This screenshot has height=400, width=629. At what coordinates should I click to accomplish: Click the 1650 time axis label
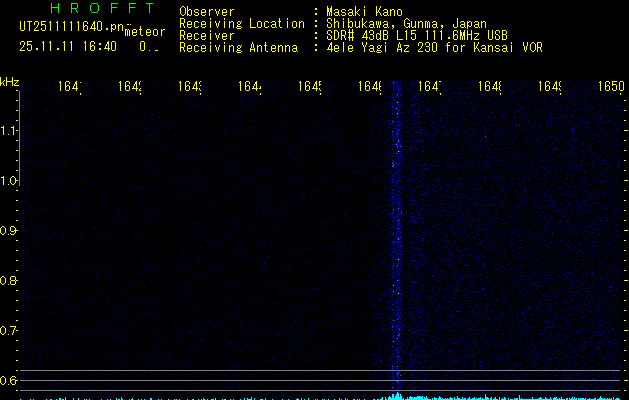[x=611, y=87]
